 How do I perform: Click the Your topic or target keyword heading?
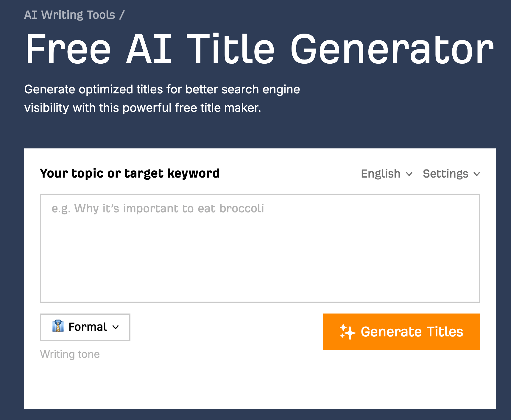[130, 173]
